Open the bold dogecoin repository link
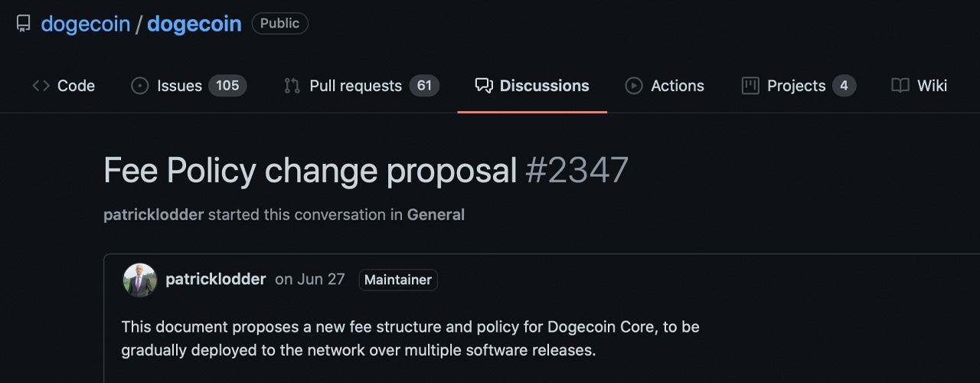This screenshot has height=383, width=980. [194, 24]
